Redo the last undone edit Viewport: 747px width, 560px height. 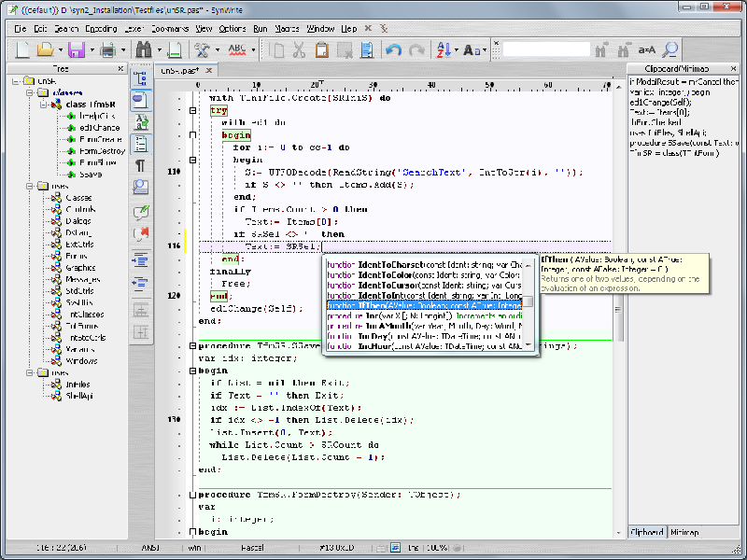click(416, 49)
